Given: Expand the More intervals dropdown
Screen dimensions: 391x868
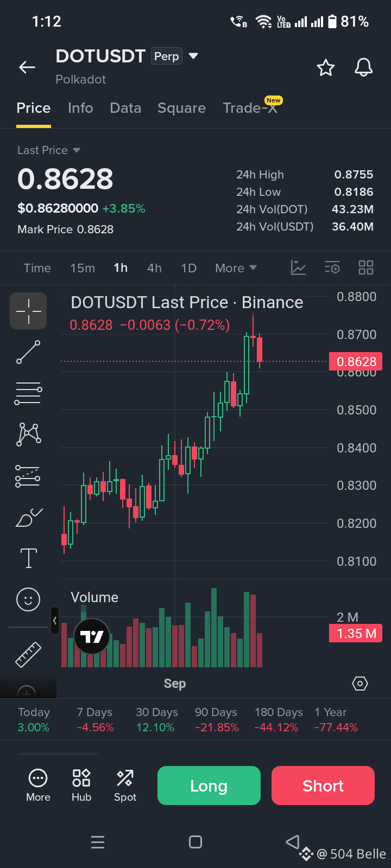Looking at the screenshot, I should tap(236, 268).
